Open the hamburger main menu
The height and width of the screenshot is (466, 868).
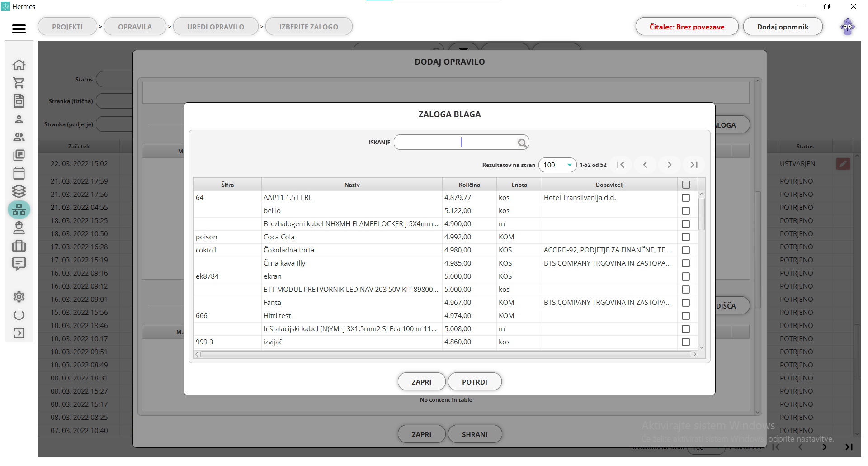tap(19, 29)
